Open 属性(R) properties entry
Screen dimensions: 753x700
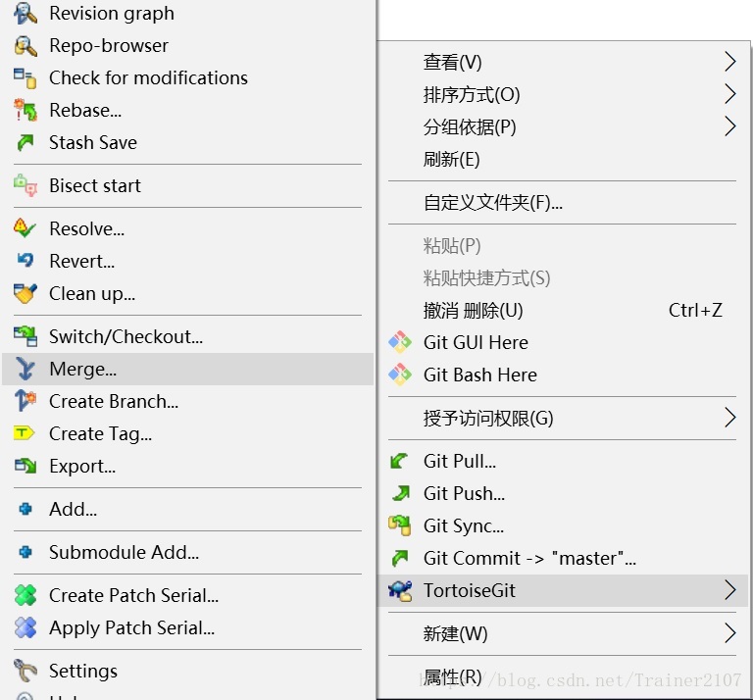pos(563,676)
